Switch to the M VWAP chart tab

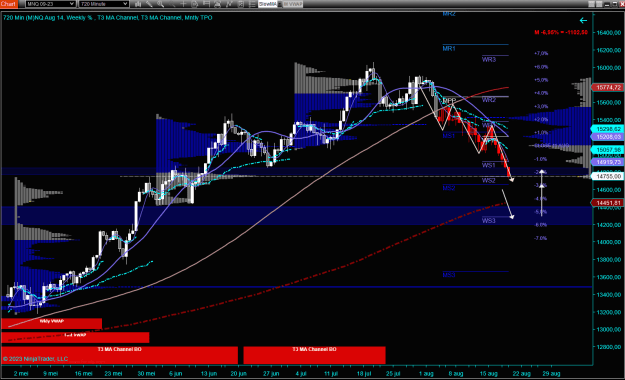pyautogui.click(x=293, y=4)
